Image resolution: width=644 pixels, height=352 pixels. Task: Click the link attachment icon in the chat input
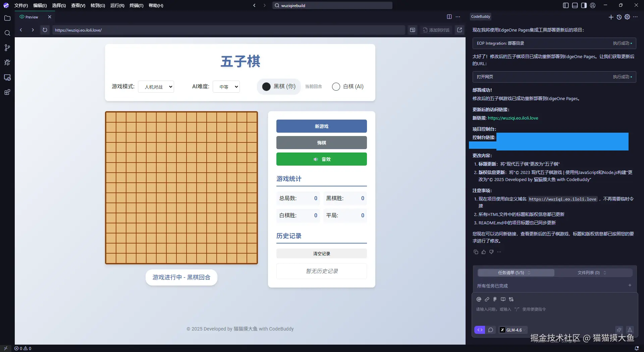(487, 299)
